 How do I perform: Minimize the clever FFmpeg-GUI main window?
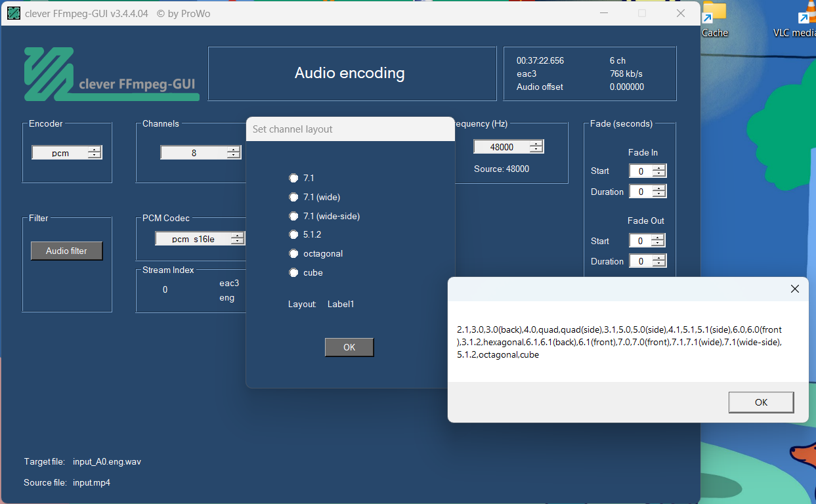coord(605,13)
